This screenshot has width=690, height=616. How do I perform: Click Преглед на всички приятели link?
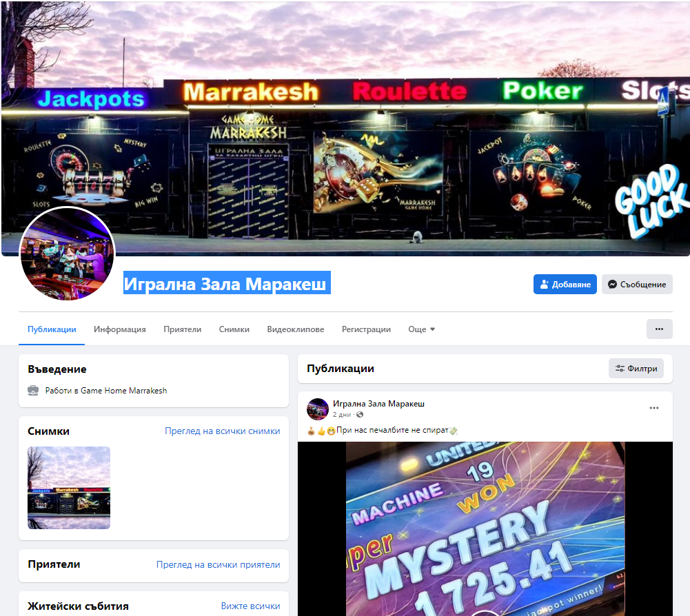tap(218, 564)
